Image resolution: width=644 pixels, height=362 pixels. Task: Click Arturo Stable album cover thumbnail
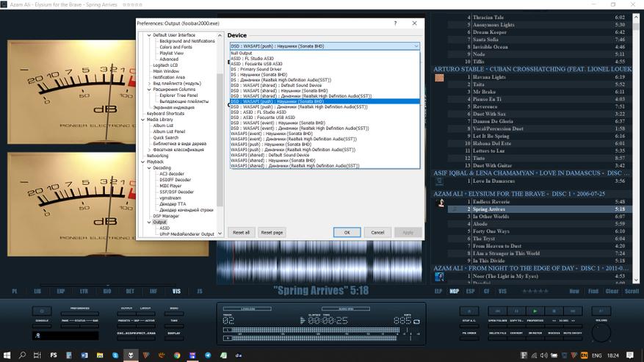point(439,77)
